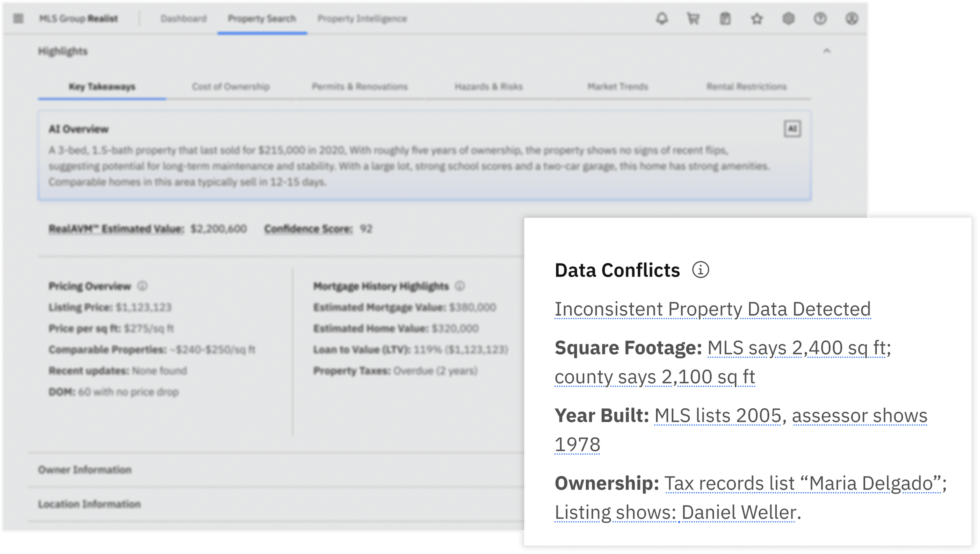Screen dimensions: 980x554
Task: Open favorites star icon
Action: point(757,18)
